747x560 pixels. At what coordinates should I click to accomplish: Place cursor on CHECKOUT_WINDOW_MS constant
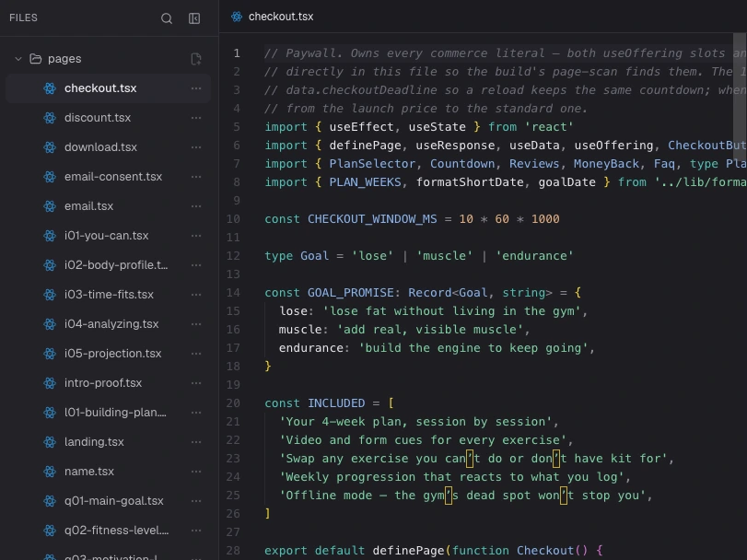372,219
